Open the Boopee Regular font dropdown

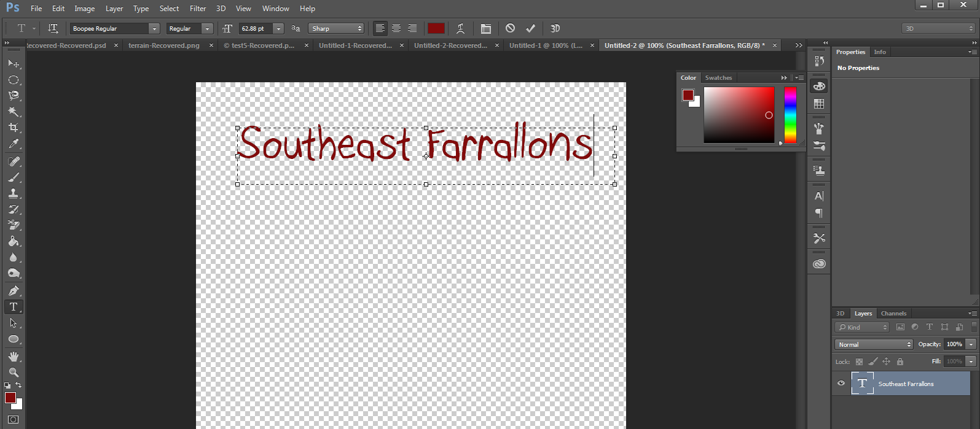coord(154,28)
